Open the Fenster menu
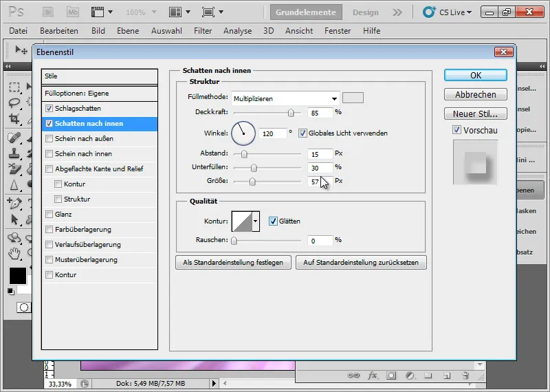The width and height of the screenshot is (550, 392). point(338,31)
